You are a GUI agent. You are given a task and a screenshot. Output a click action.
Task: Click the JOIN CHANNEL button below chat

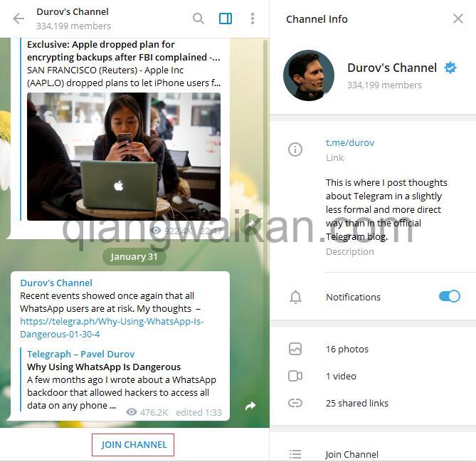pos(133,445)
